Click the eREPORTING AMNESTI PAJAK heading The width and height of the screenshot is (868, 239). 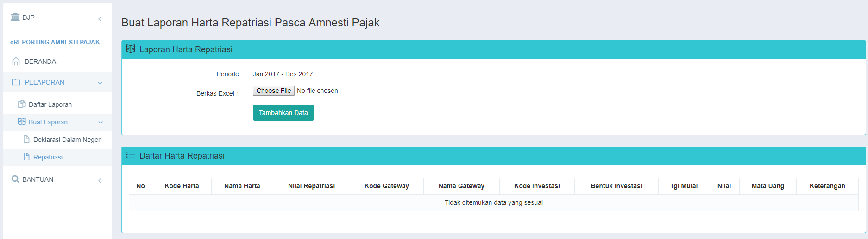coord(55,42)
